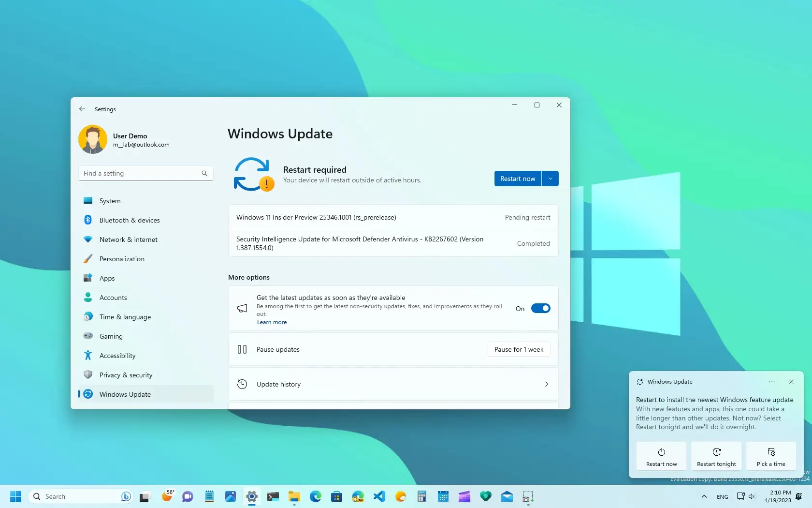
Task: Click the volume speaker icon
Action: point(752,496)
